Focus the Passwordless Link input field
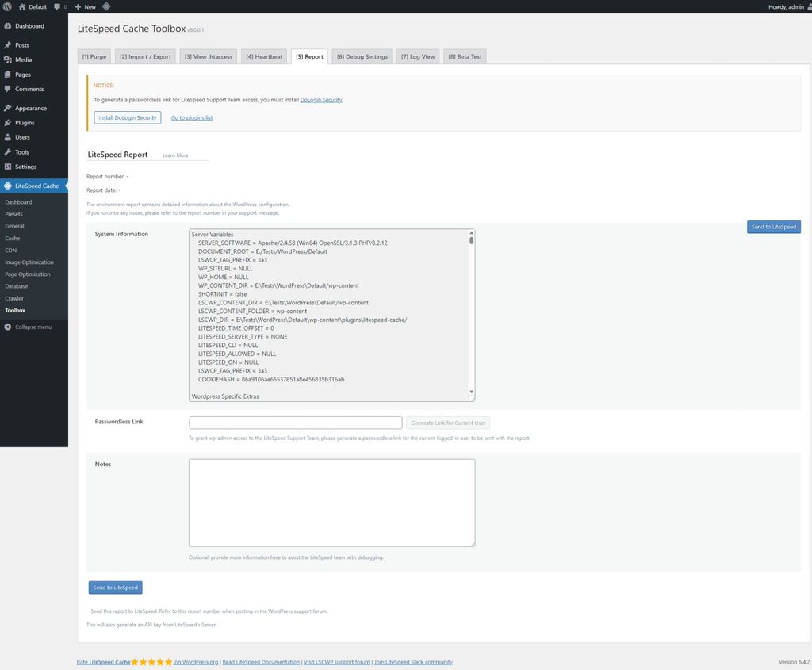812x670 pixels. tap(296, 423)
